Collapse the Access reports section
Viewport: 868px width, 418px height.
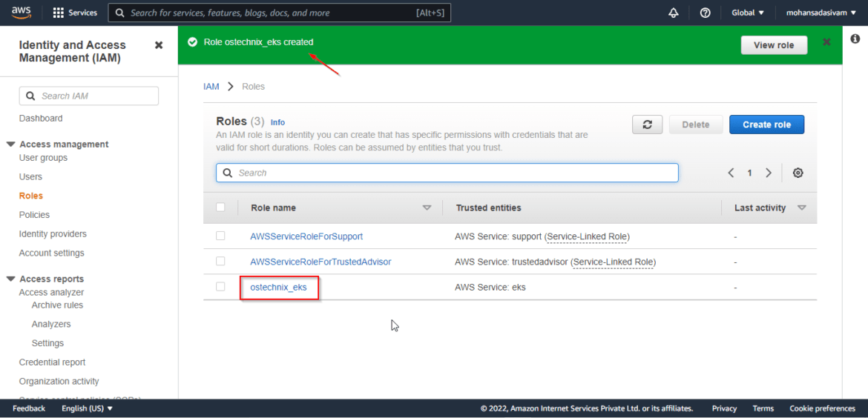(x=10, y=279)
